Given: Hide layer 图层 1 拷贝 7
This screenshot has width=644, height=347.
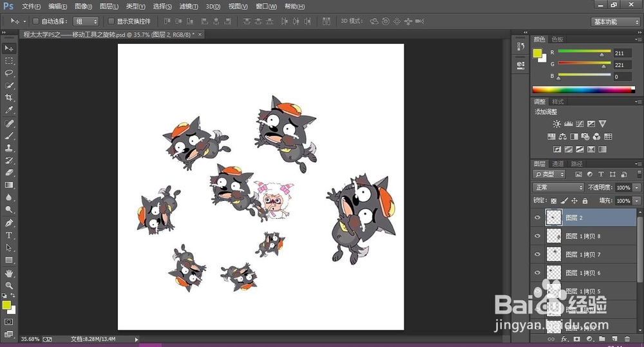Looking at the screenshot, I should (x=537, y=254).
